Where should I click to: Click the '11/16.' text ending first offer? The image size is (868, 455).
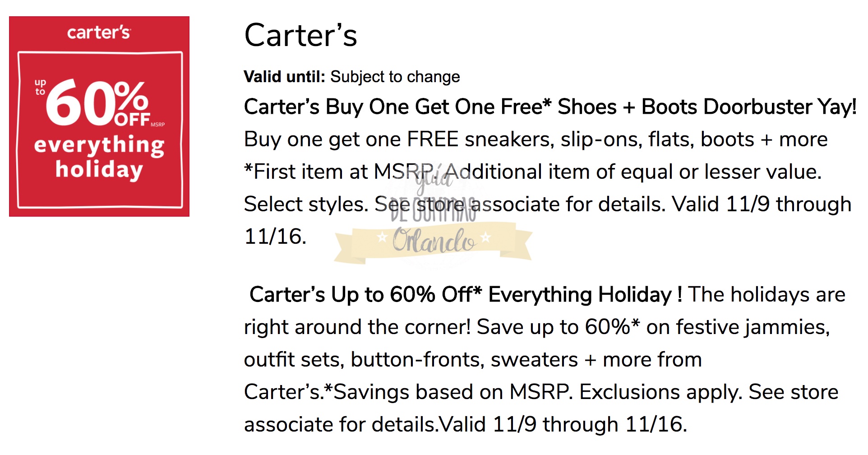point(275,237)
